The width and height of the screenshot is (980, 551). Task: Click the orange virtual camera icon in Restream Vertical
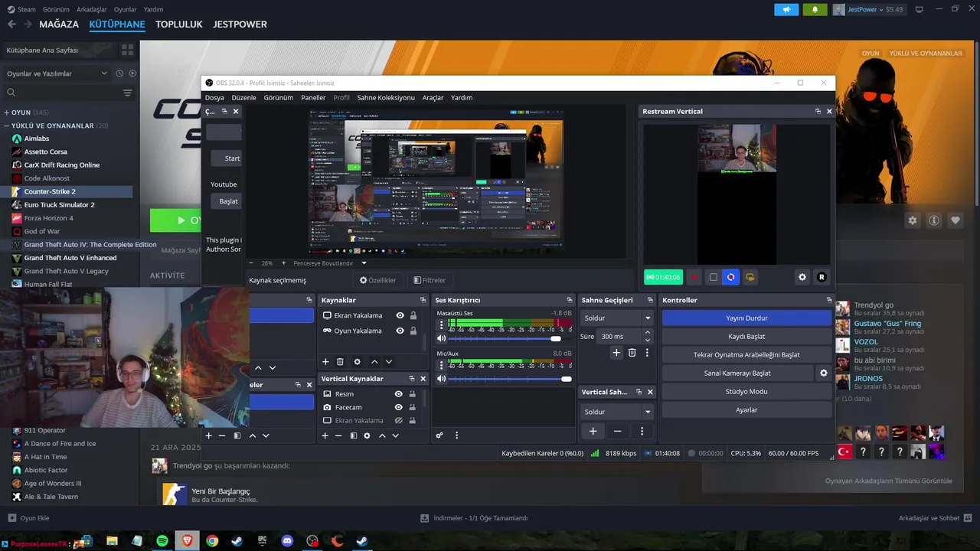(x=750, y=277)
